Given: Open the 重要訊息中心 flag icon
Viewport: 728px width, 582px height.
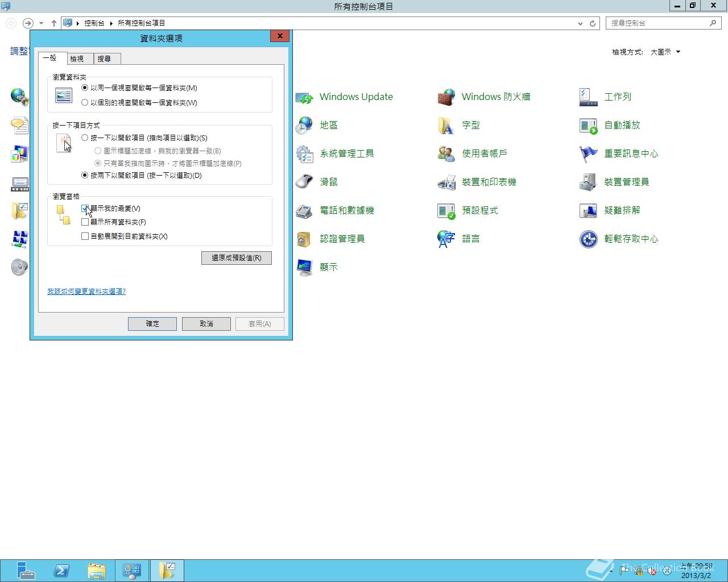Looking at the screenshot, I should (x=589, y=154).
